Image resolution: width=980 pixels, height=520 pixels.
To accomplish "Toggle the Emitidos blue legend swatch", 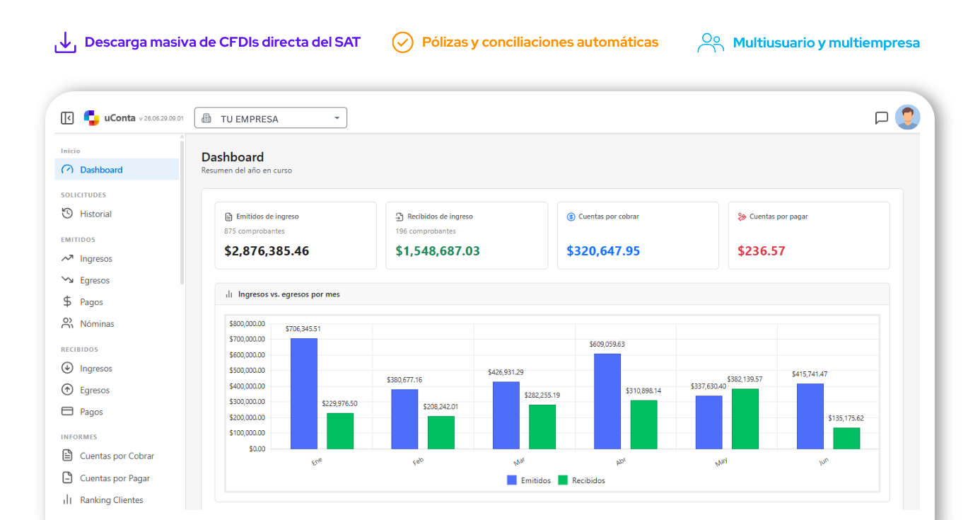I will (x=512, y=480).
